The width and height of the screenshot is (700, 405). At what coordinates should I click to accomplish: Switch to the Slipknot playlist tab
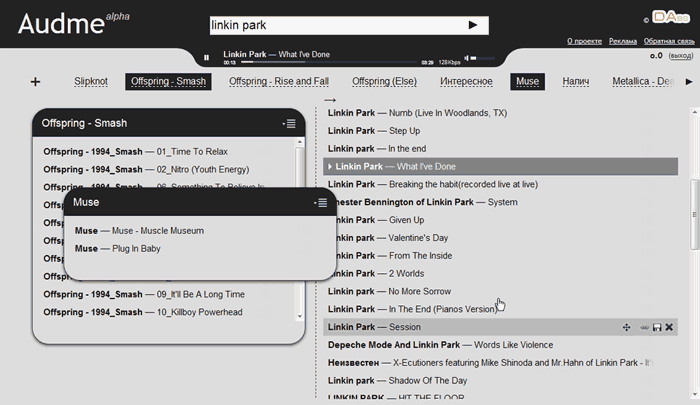(x=91, y=81)
